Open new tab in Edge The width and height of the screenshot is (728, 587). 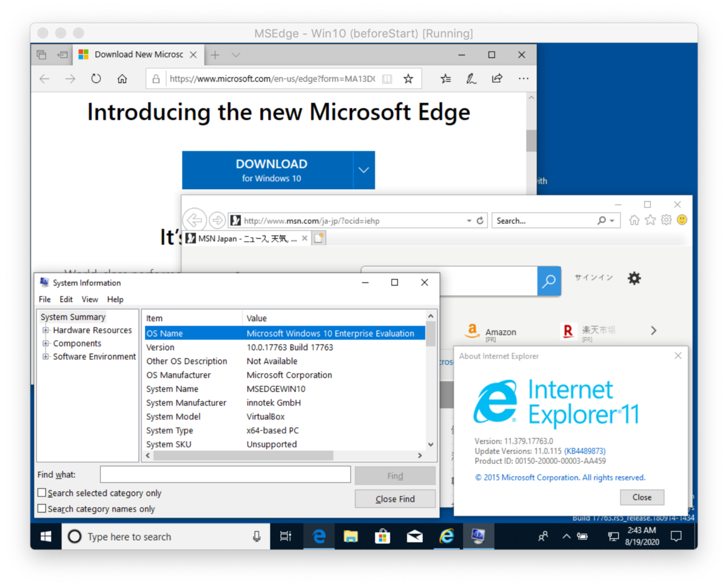tap(215, 55)
